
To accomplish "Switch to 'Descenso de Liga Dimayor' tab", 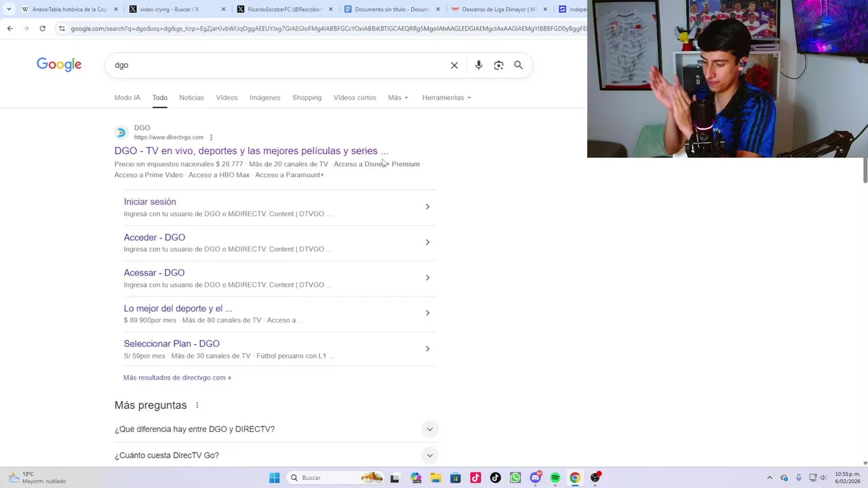I will click(x=499, y=9).
